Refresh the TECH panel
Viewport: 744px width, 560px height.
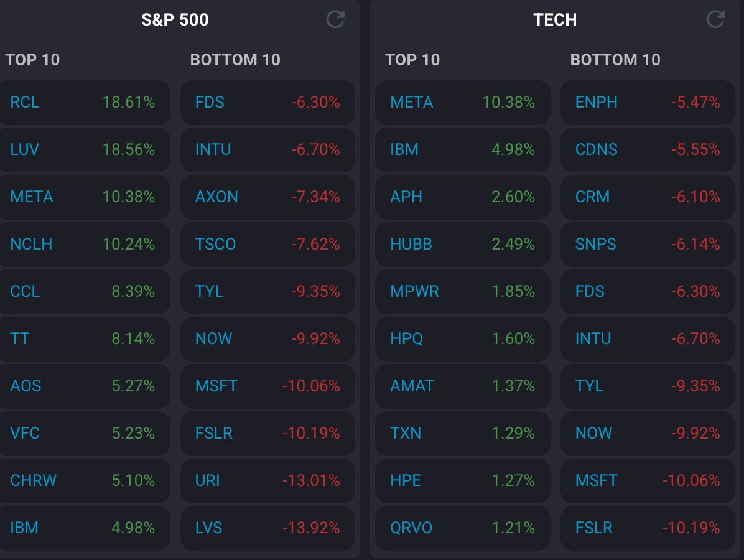715,19
